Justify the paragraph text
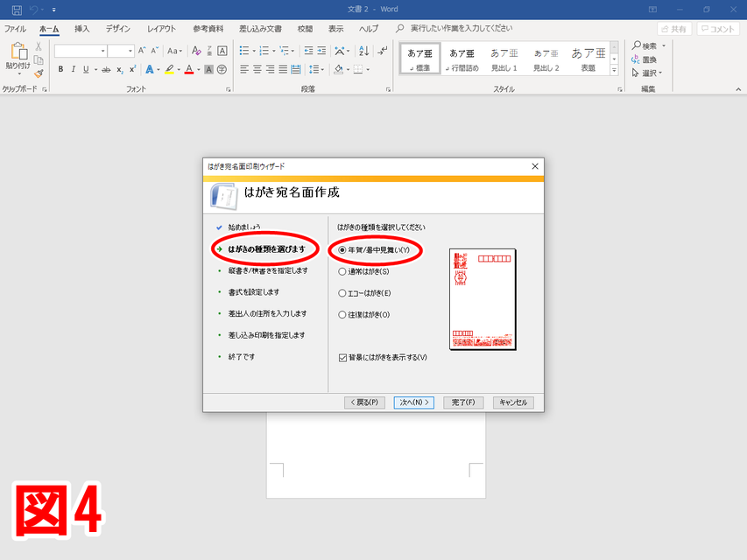 click(x=283, y=69)
